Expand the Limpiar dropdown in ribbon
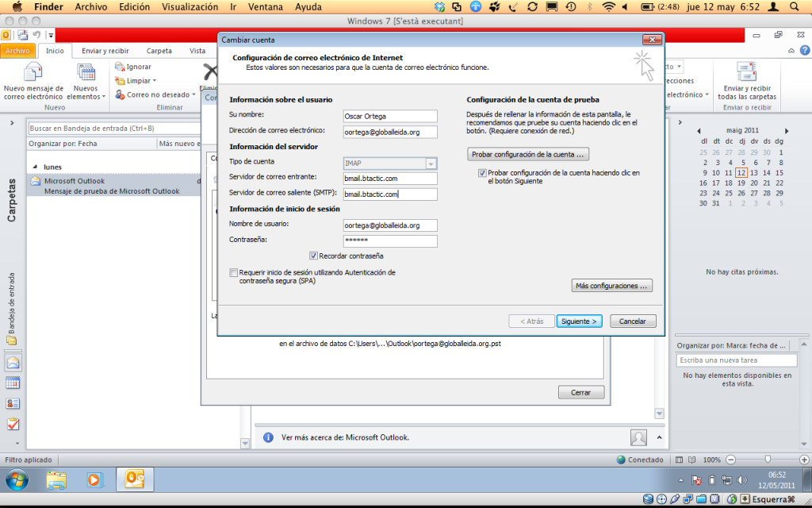Viewport: 812px width, 508px height. 141,81
